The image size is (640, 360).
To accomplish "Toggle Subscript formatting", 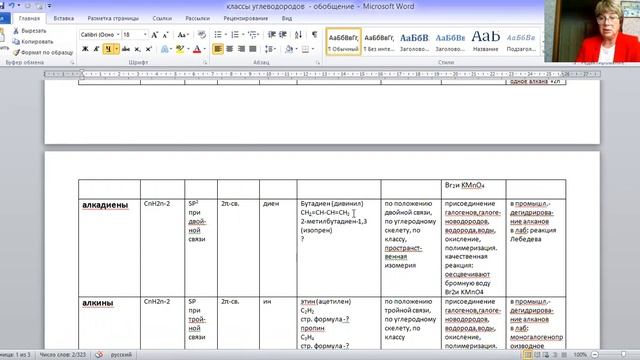I will pos(137,49).
